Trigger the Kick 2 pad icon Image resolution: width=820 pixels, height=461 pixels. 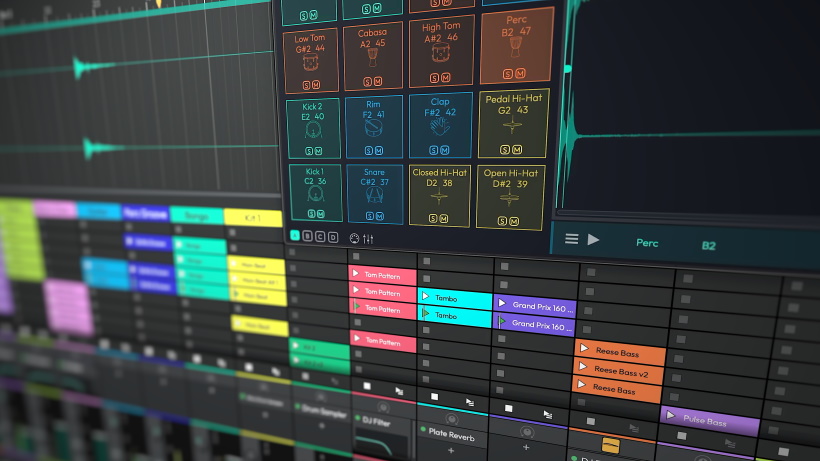click(313, 131)
